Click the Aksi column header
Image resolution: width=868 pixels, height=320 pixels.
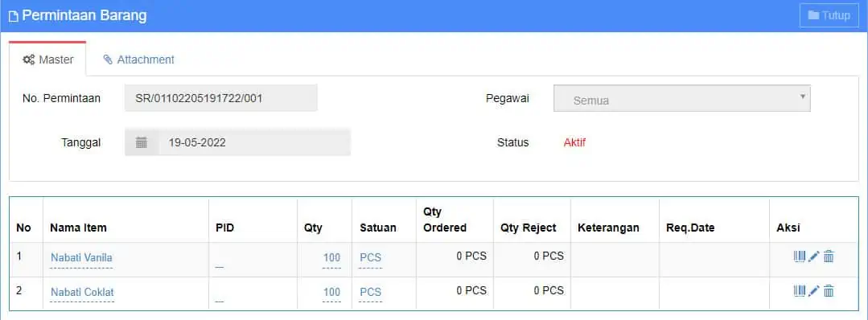tap(788, 228)
